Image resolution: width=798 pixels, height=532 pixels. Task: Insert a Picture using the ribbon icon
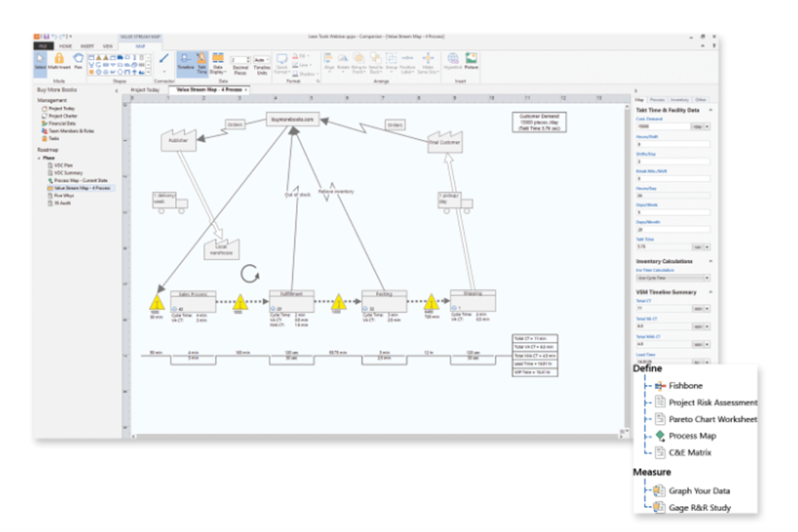coord(471,59)
